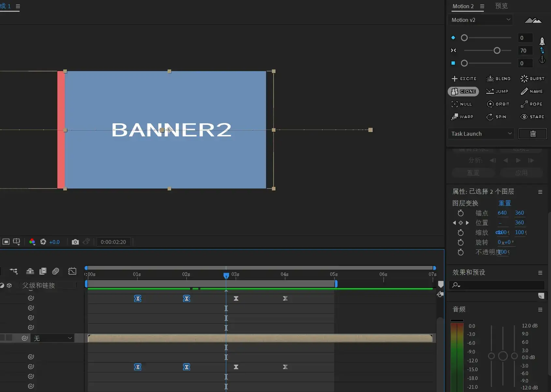Select the ORBIT tool
The height and width of the screenshot is (392, 551).
point(498,104)
